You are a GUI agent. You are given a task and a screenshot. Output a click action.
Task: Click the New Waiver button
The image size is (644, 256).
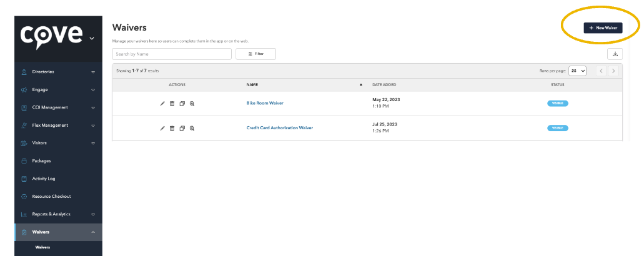[x=603, y=28]
